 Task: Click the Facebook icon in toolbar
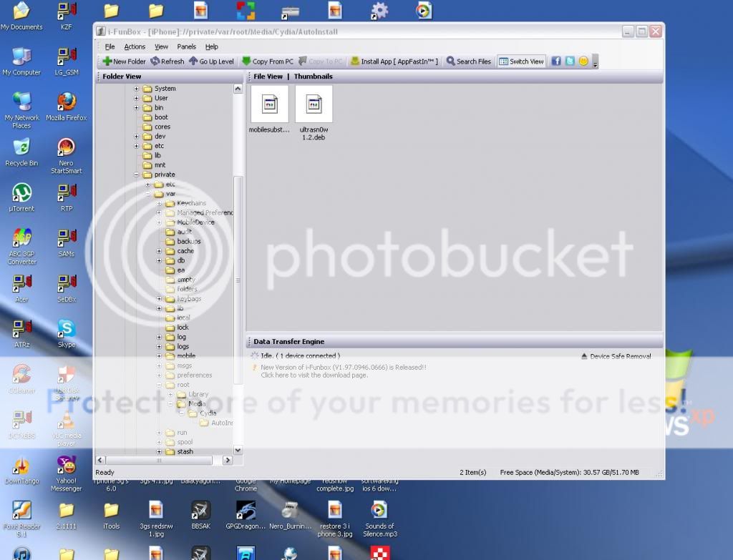(x=555, y=62)
